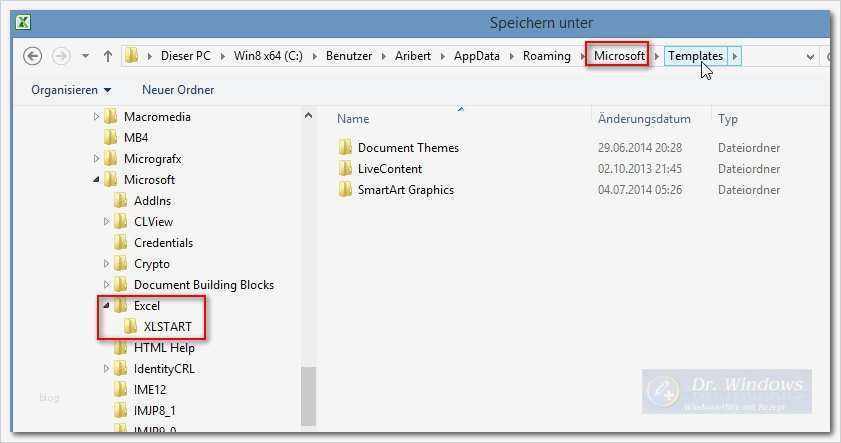
Task: Collapse the Microsoft tree folder
Action: [x=96, y=180]
